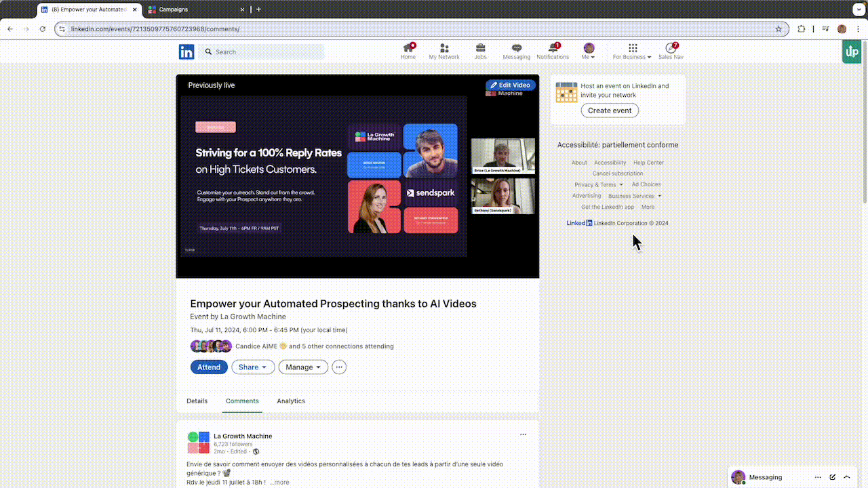This screenshot has height=488, width=868.
Task: Switch to the Analytics tab
Action: [291, 401]
